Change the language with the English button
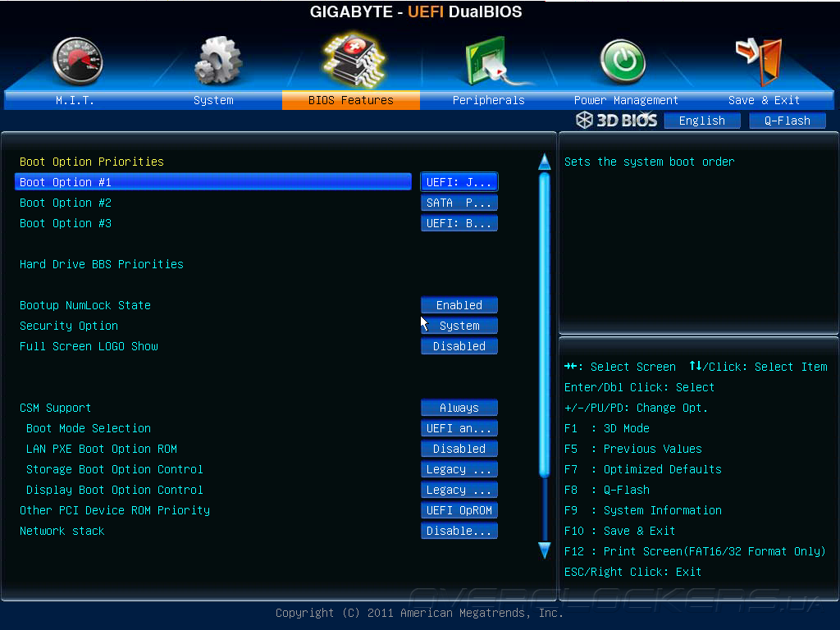The height and width of the screenshot is (630, 840). point(702,121)
